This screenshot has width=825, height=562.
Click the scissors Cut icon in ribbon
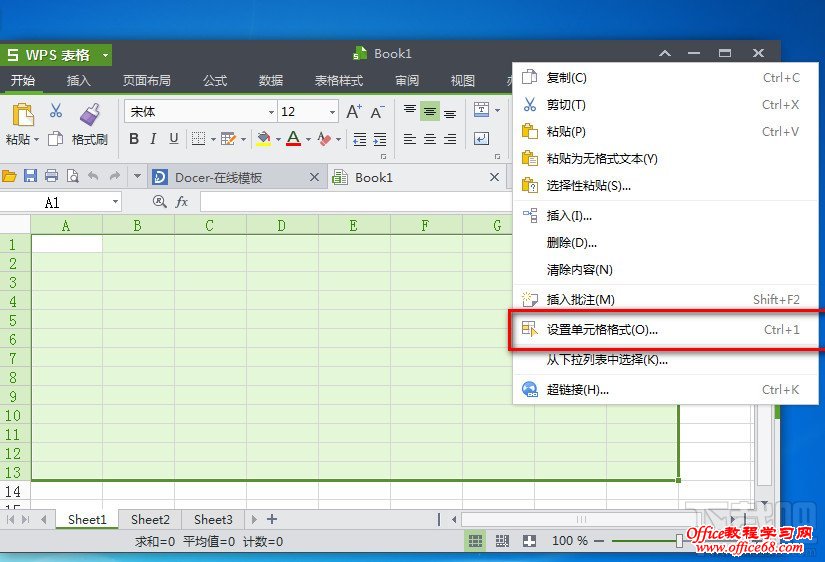tap(56, 111)
